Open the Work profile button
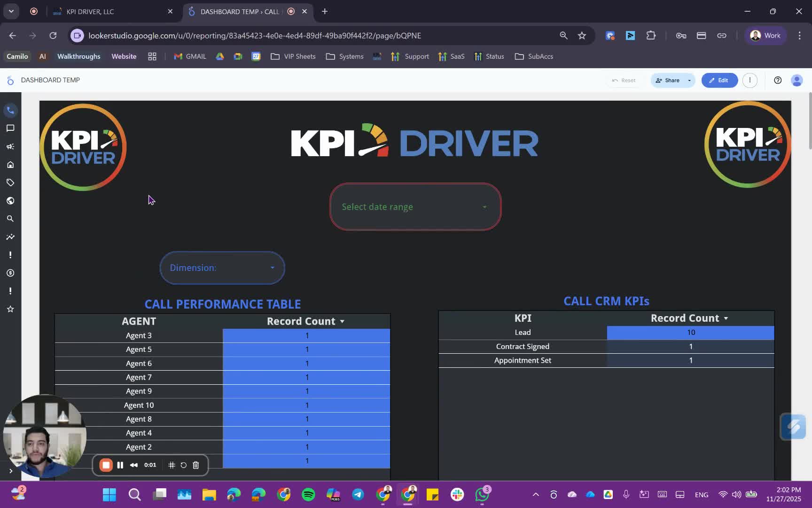 pyautogui.click(x=765, y=36)
